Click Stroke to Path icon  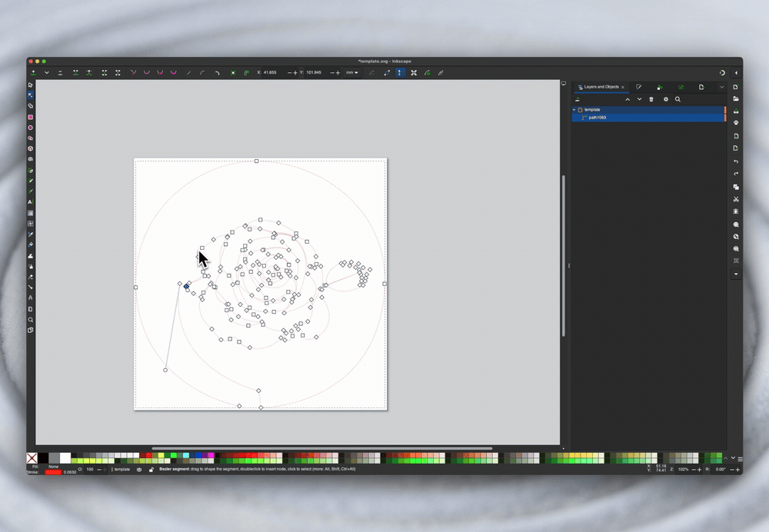click(x=247, y=72)
